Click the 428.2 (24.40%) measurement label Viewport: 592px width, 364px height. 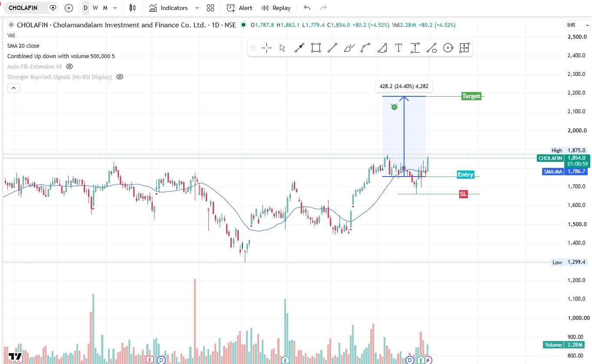point(404,86)
